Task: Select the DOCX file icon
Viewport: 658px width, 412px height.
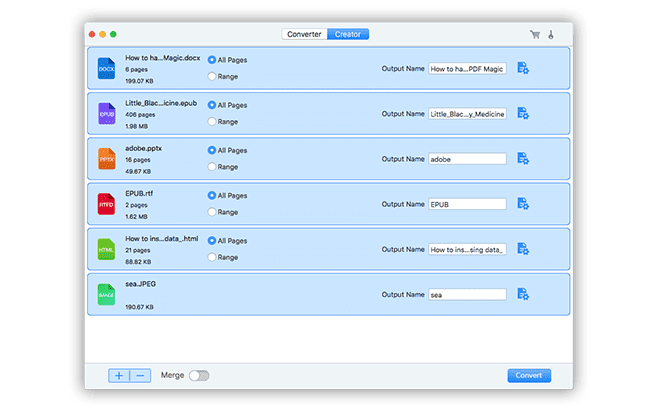Action: (106, 68)
